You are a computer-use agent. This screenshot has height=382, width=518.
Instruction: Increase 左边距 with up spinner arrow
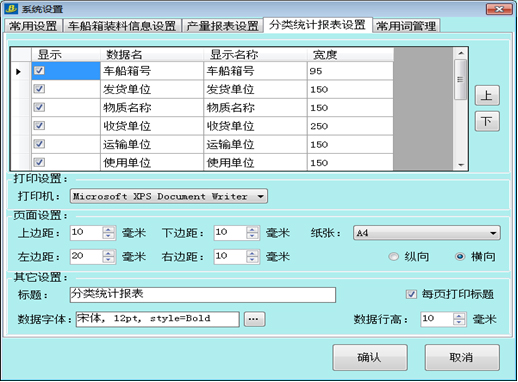pyautogui.click(x=108, y=253)
